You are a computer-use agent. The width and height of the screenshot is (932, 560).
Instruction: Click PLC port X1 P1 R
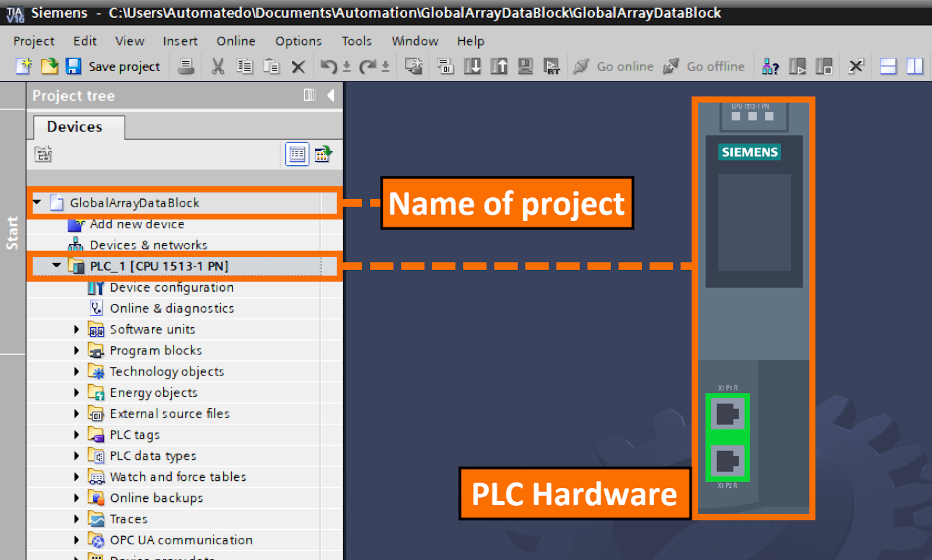pos(728,414)
